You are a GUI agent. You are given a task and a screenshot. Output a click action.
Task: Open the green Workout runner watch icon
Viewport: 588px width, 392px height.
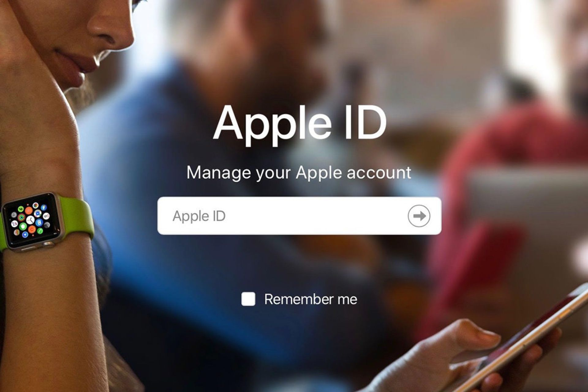(21, 209)
